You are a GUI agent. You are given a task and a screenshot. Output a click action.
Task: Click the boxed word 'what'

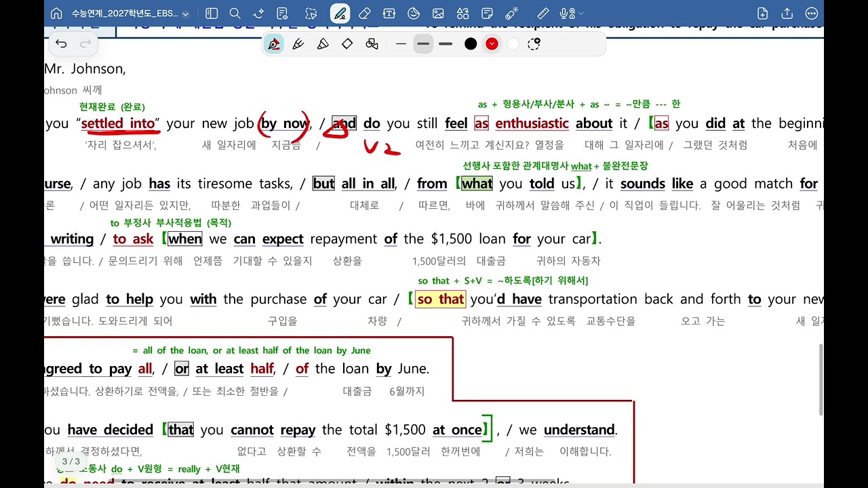coord(477,184)
